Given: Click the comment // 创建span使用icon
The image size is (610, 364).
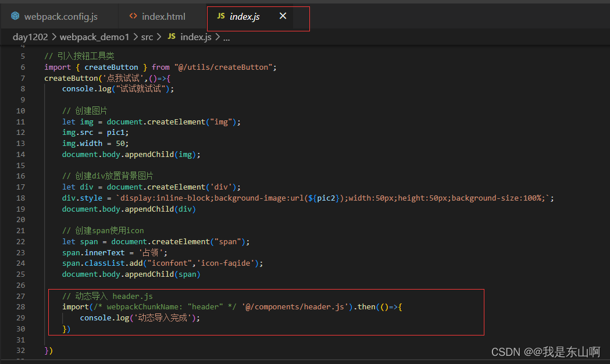Looking at the screenshot, I should [103, 231].
